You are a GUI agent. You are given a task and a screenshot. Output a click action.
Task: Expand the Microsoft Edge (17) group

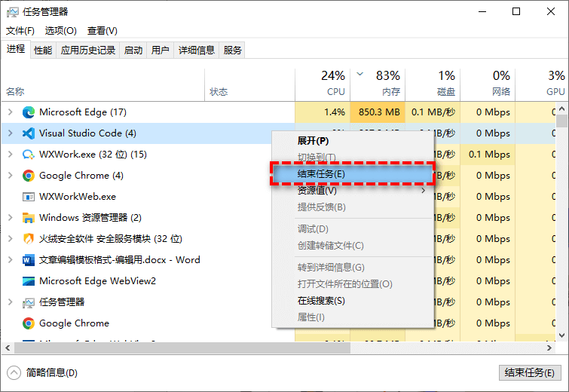pyautogui.click(x=10, y=112)
